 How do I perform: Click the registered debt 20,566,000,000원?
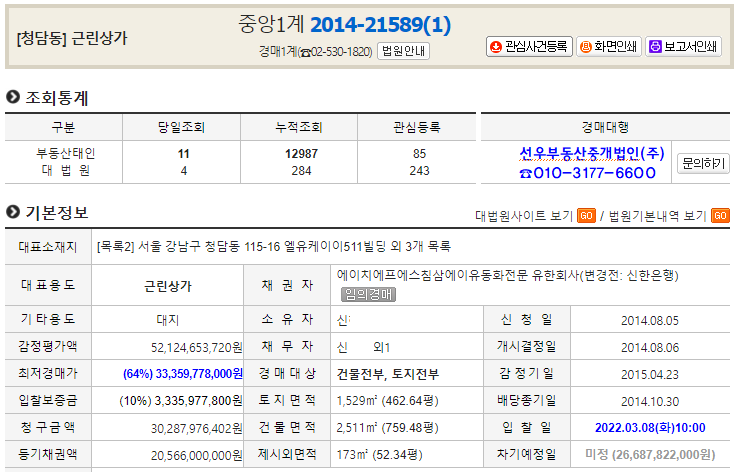pyautogui.click(x=197, y=455)
